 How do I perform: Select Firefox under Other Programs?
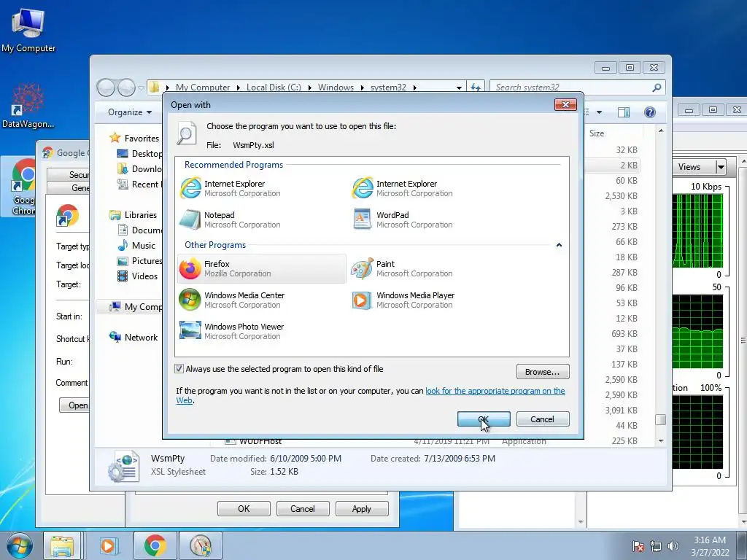(x=262, y=268)
